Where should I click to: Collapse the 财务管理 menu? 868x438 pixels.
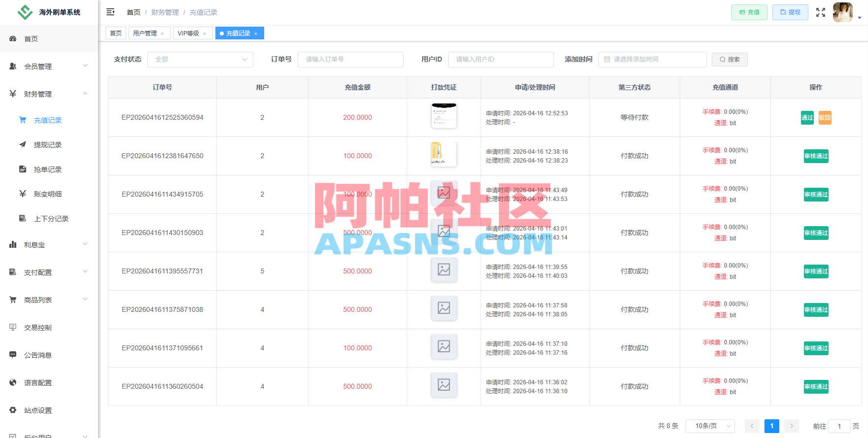click(49, 94)
